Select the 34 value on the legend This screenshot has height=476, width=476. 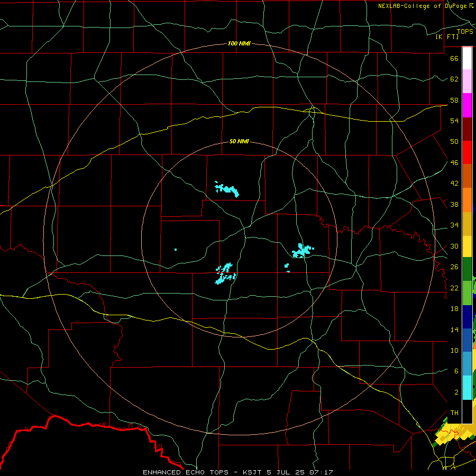454,225
